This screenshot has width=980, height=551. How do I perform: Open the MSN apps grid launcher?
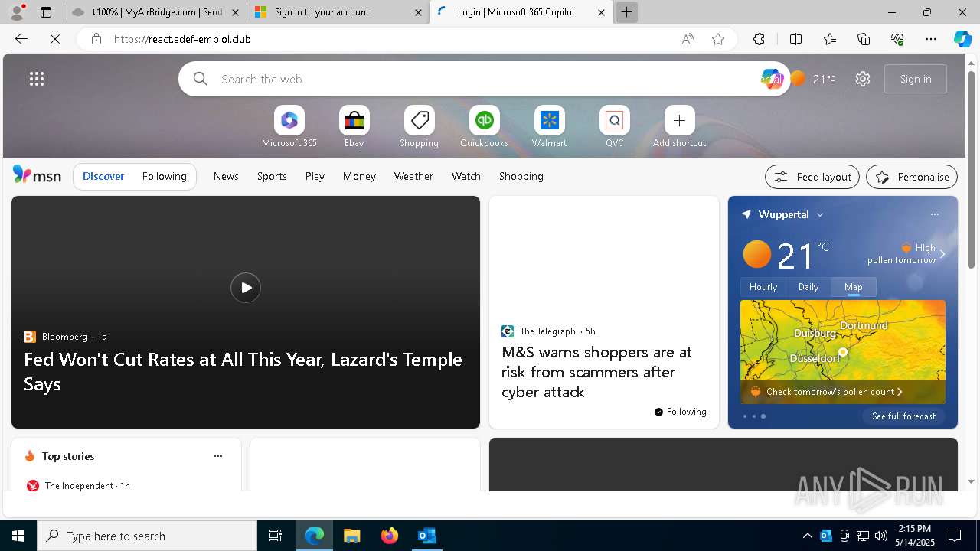coord(37,79)
